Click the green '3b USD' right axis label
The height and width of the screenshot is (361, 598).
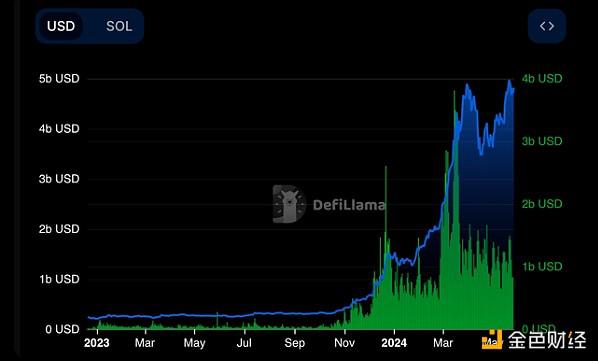542,141
